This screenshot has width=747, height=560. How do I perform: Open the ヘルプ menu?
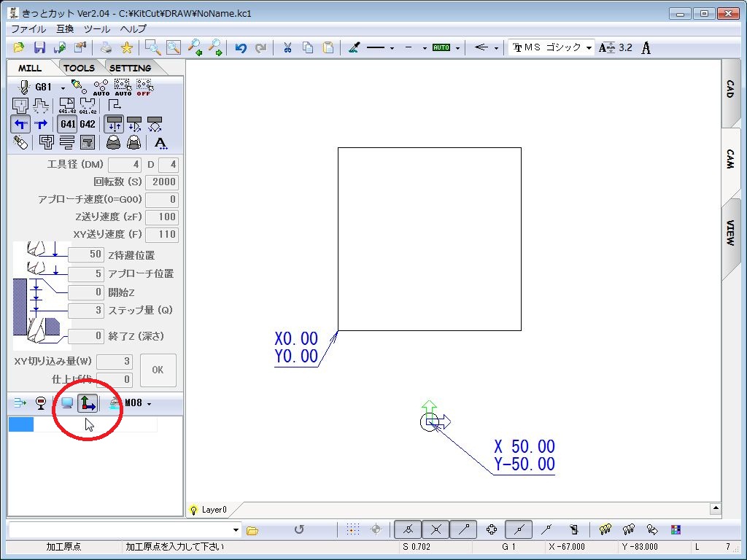coord(133,29)
